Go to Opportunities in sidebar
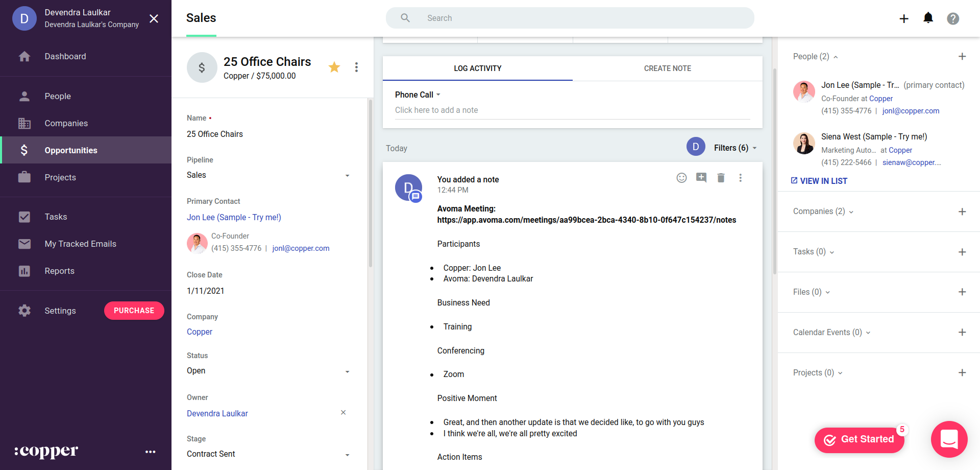 [x=86, y=150]
